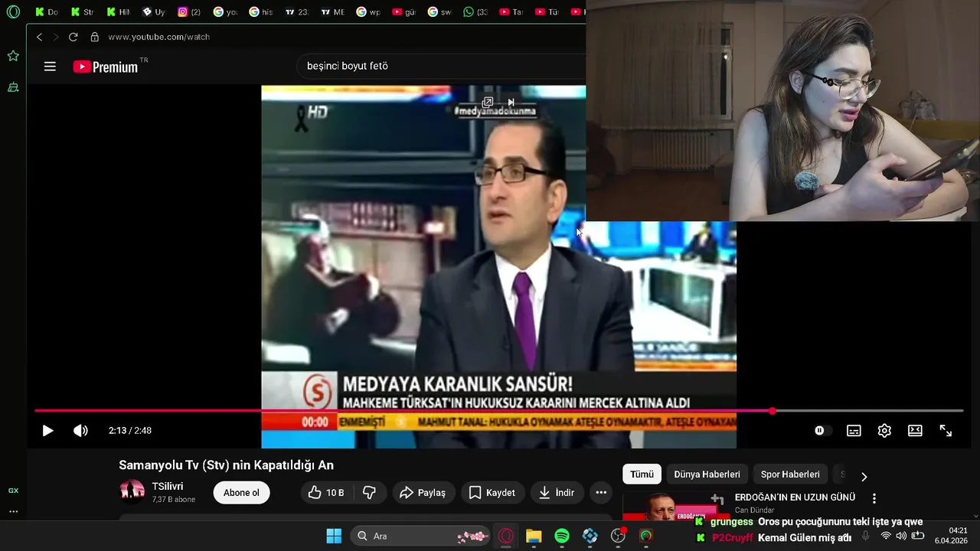This screenshot has height=551, width=980.
Task: Switch to theater mode
Action: 915,431
